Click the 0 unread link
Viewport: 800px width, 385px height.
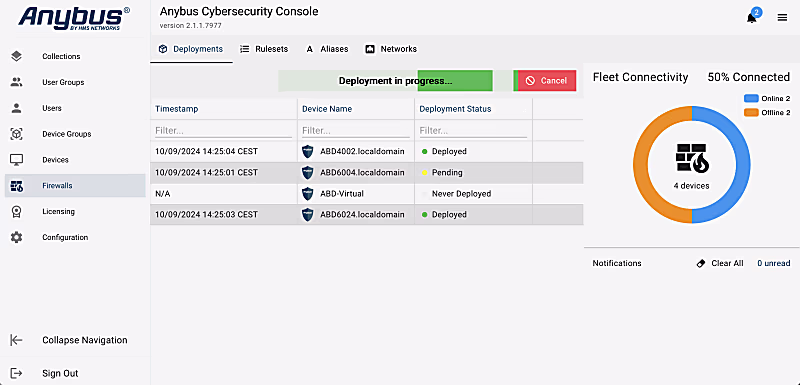pyautogui.click(x=773, y=264)
